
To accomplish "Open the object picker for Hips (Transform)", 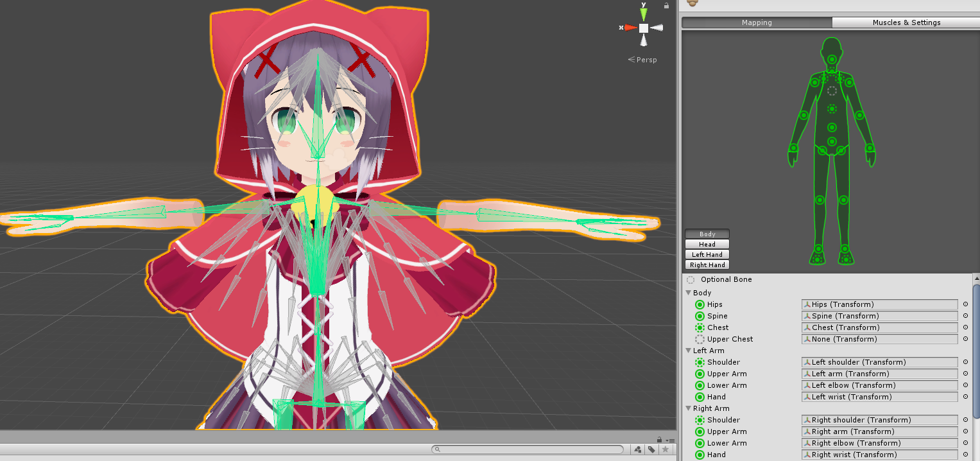I will (965, 304).
